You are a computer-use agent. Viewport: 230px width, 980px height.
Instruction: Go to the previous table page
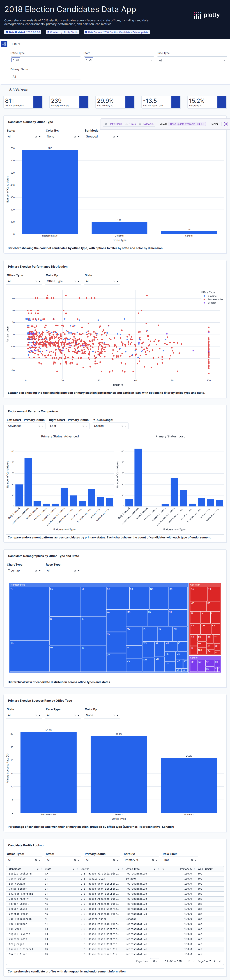coord(194,961)
